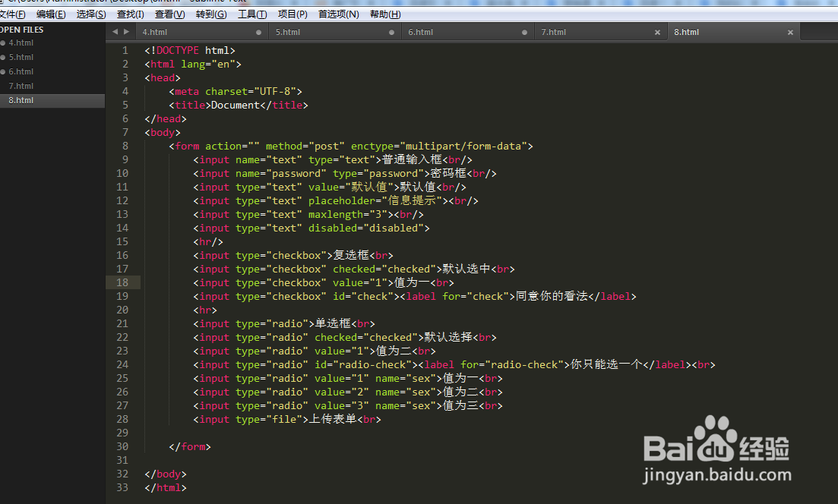
Task: Click the dot beside 6.html in sidebar
Action: 3,71
